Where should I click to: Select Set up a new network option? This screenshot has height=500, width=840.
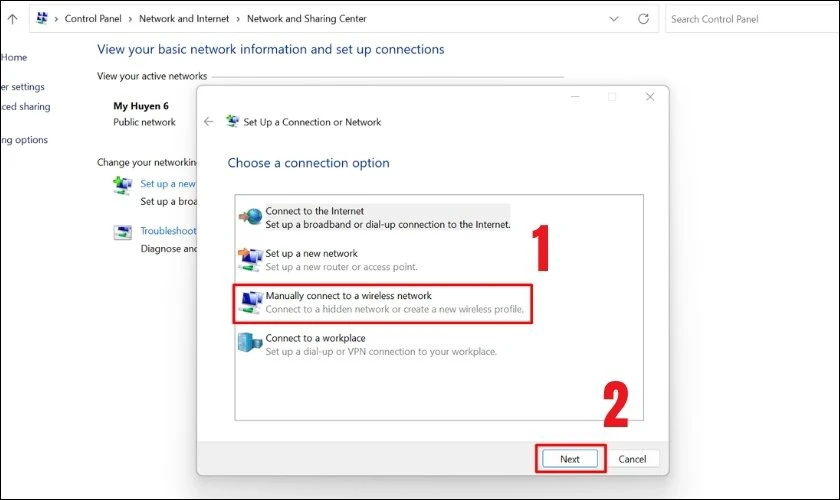328,260
